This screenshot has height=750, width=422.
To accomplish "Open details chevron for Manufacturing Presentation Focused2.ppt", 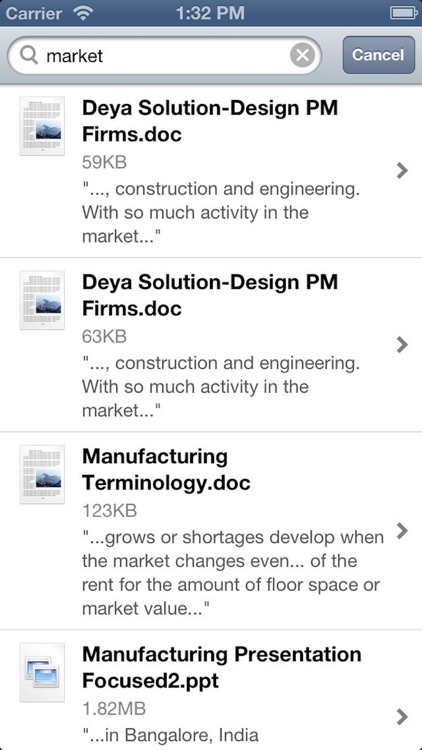I will pyautogui.click(x=402, y=717).
